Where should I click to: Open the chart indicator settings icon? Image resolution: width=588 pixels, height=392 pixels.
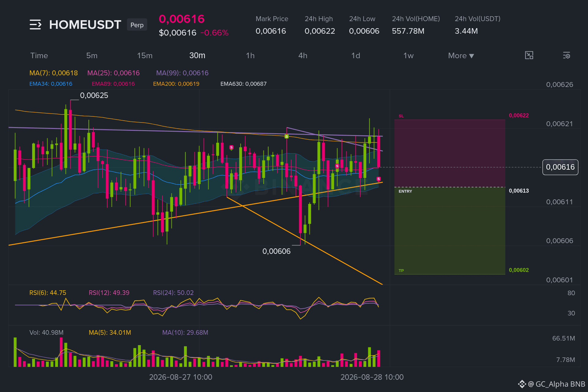pyautogui.click(x=566, y=55)
